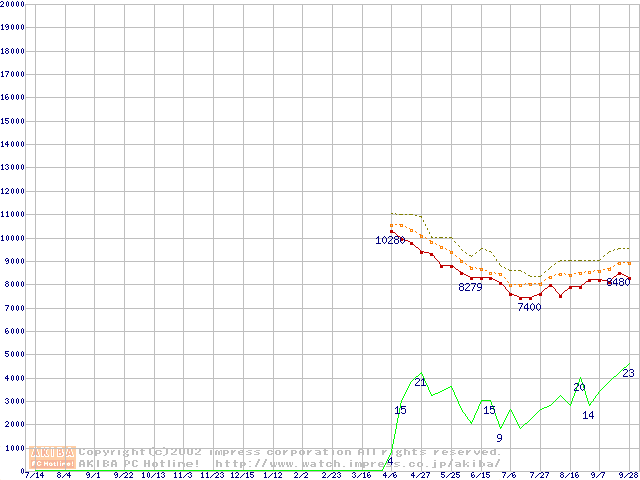Select the green line label 23

pos(628,373)
